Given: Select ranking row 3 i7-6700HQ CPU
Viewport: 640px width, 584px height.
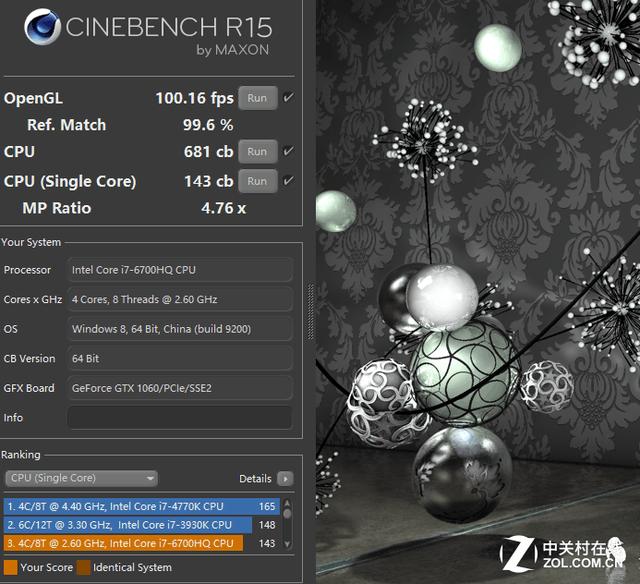Looking at the screenshot, I should coord(142,544).
